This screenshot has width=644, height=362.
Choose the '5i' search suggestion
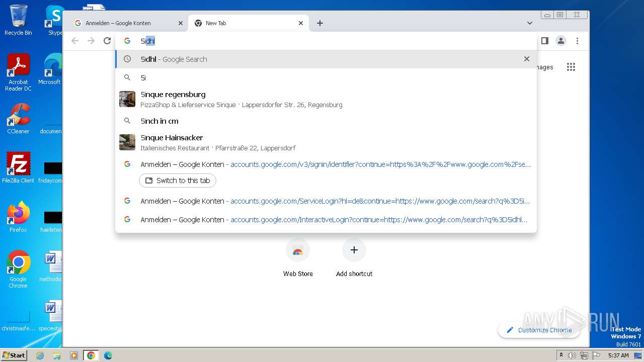(x=326, y=77)
